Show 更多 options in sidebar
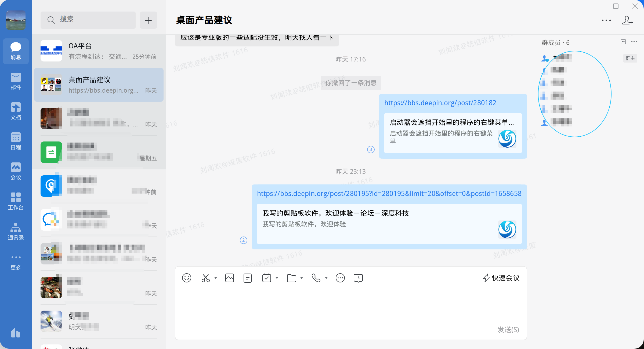This screenshot has height=349, width=644. tap(16, 263)
